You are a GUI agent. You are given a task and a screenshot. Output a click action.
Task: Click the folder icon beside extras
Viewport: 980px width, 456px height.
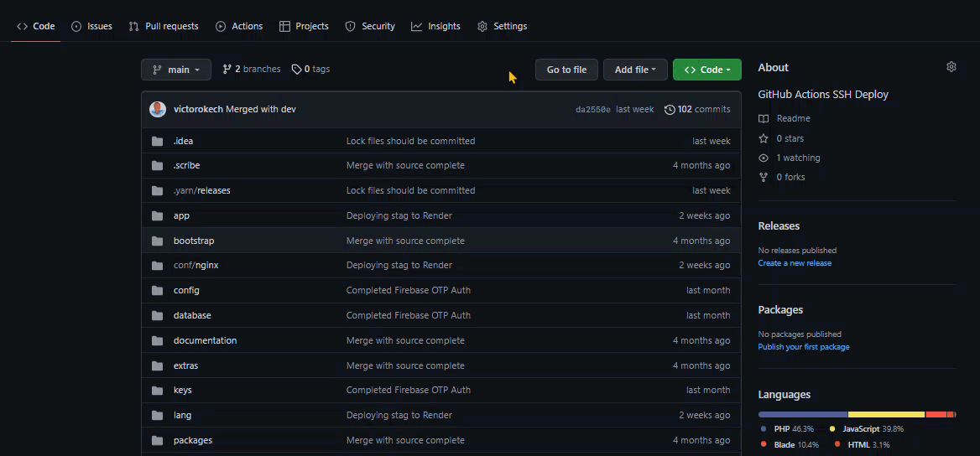tap(158, 365)
